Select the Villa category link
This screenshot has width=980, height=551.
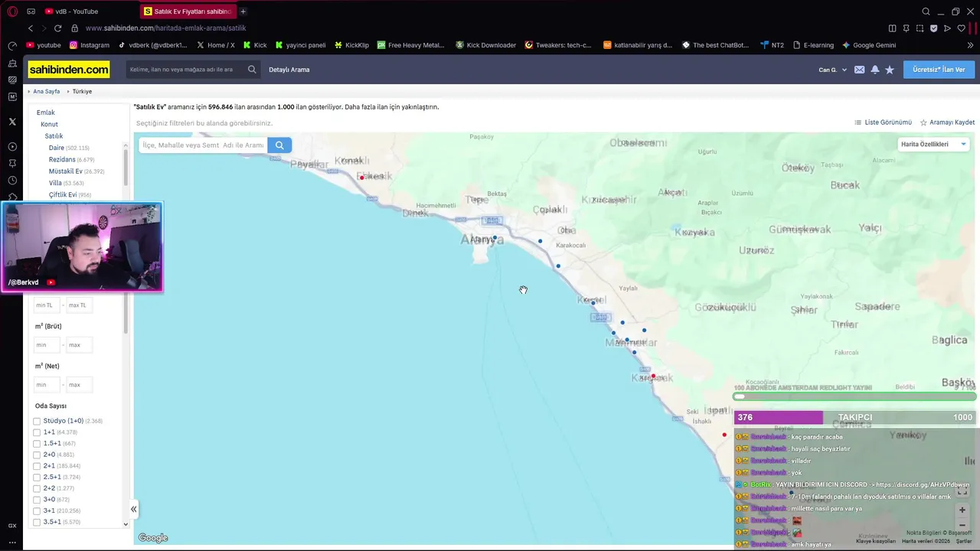coord(55,183)
